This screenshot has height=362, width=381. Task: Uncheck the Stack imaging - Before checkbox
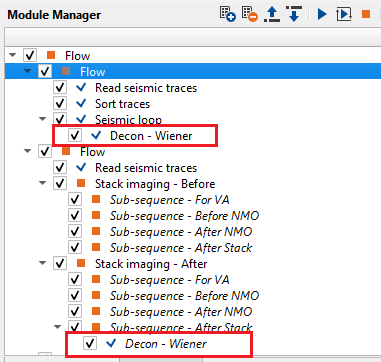[60, 183]
